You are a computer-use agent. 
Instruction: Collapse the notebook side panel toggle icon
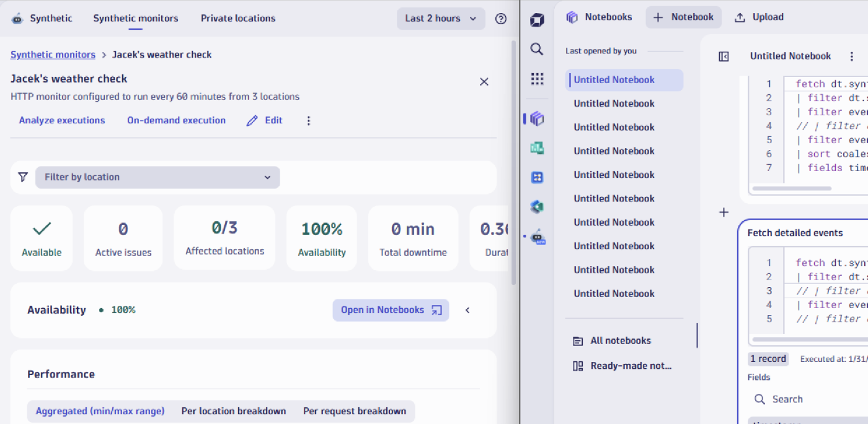[724, 56]
